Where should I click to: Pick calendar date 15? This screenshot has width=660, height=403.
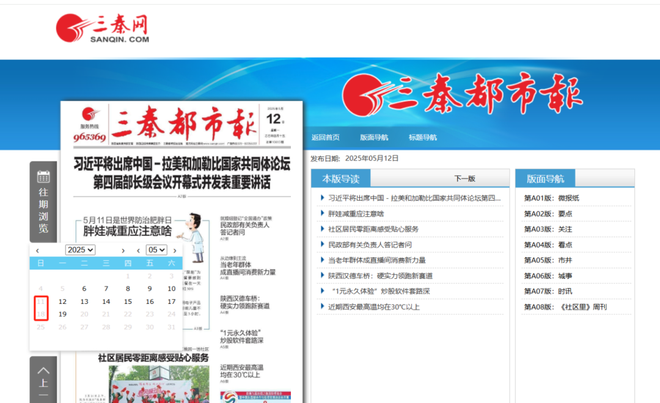(128, 302)
